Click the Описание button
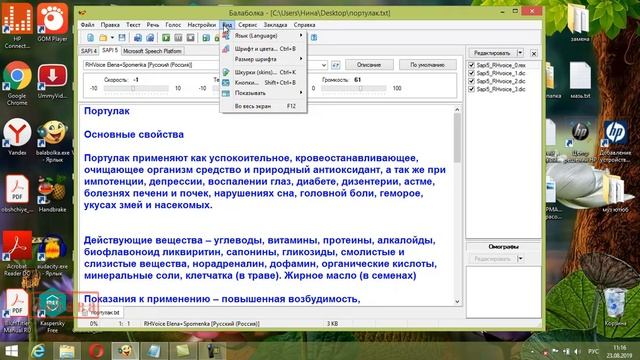 (369, 65)
